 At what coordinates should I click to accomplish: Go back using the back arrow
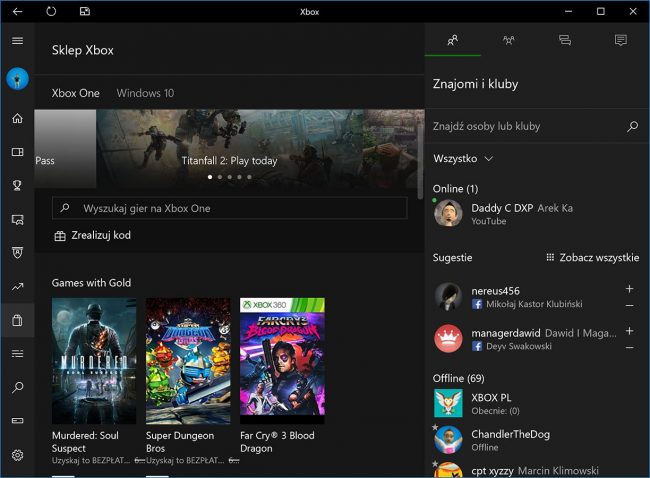[17, 12]
